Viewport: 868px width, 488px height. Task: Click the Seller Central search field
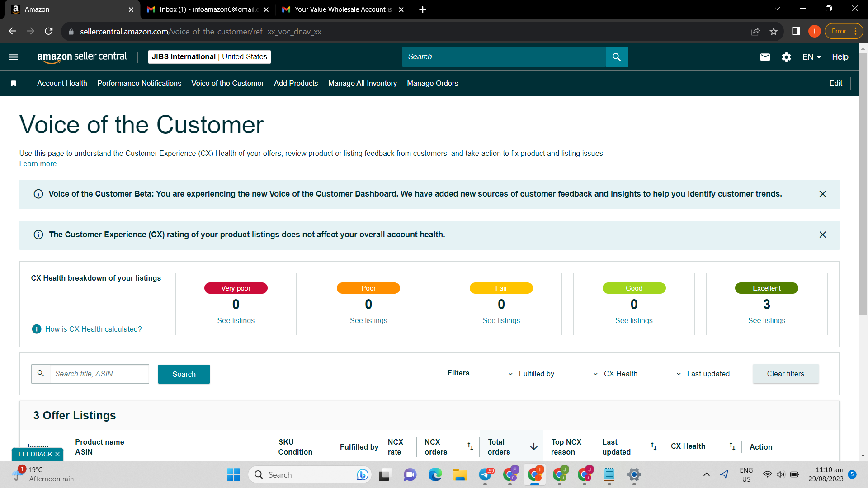click(504, 57)
